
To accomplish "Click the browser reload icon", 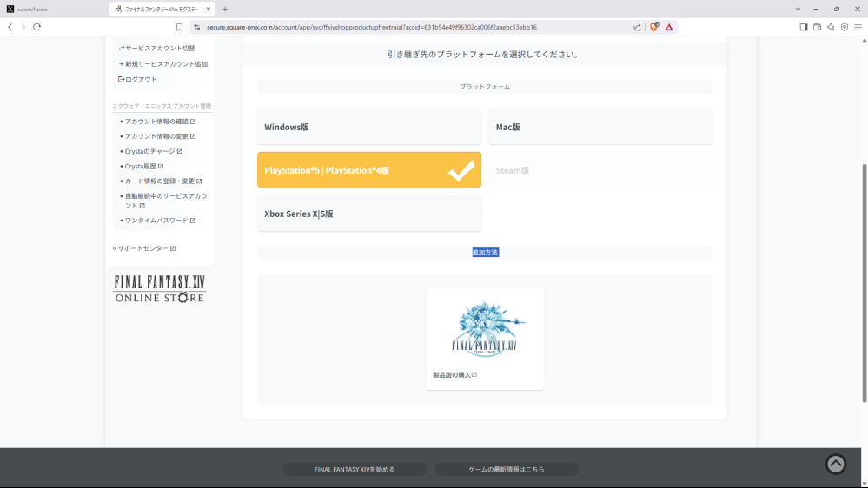I will [x=36, y=27].
